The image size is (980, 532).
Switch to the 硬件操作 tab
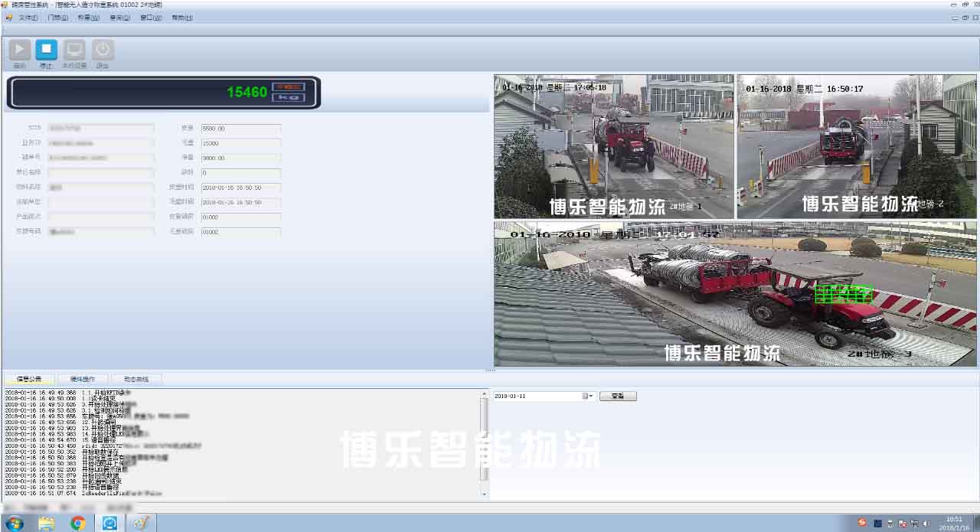83,379
